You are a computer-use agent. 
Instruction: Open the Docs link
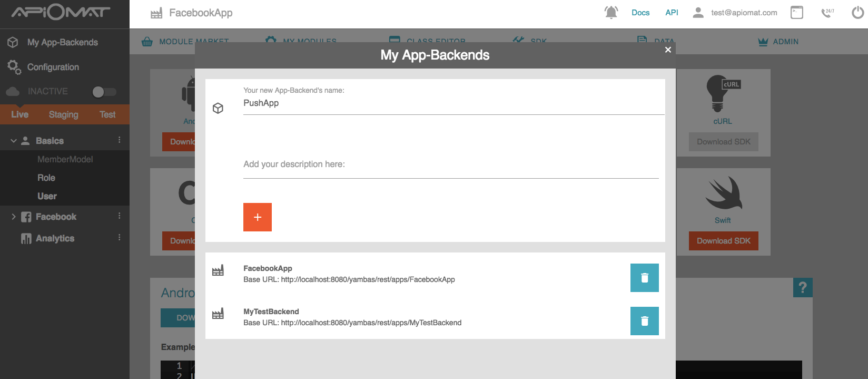coord(640,13)
